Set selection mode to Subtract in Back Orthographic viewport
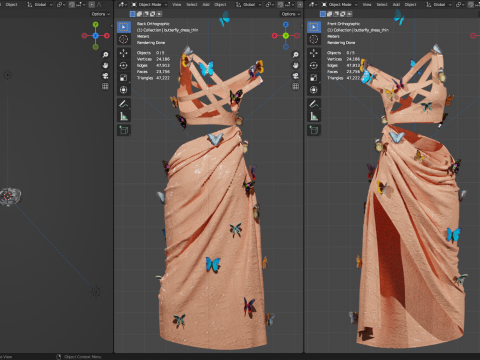 [146, 14]
